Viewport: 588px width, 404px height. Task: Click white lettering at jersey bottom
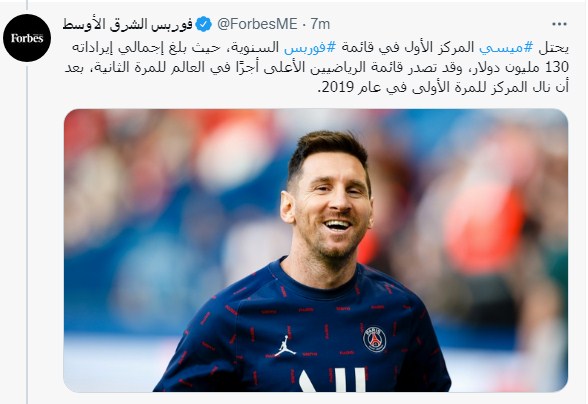pyautogui.click(x=332, y=380)
